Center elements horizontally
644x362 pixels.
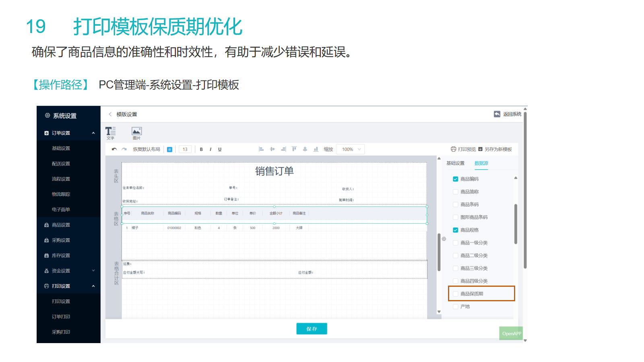click(x=272, y=149)
